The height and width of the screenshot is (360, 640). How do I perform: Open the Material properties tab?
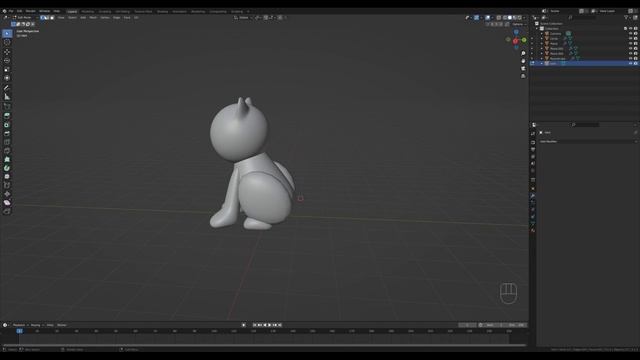533,231
